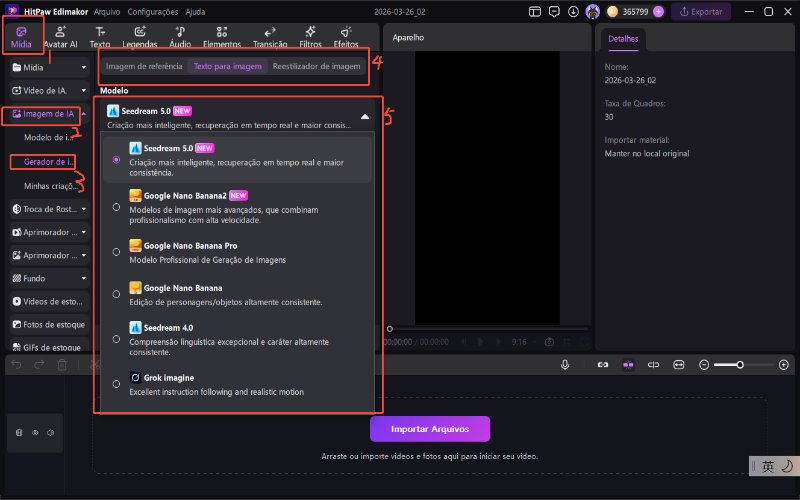Select Grok Imagine radio button
800x500 pixels.
pos(116,384)
